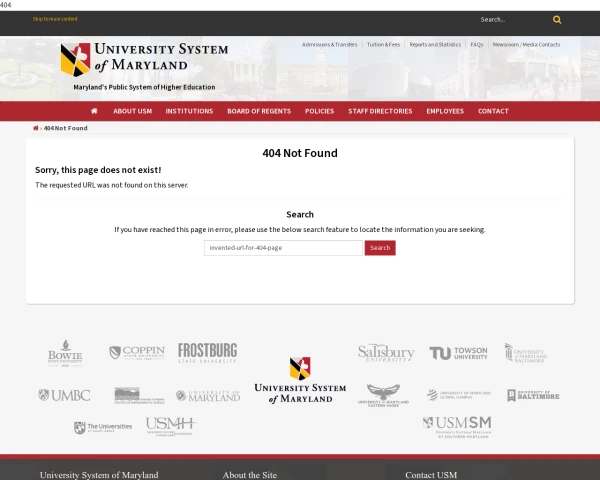This screenshot has width=600, height=480.
Task: Click the 'Contact USM' footer heading
Action: [x=431, y=475]
